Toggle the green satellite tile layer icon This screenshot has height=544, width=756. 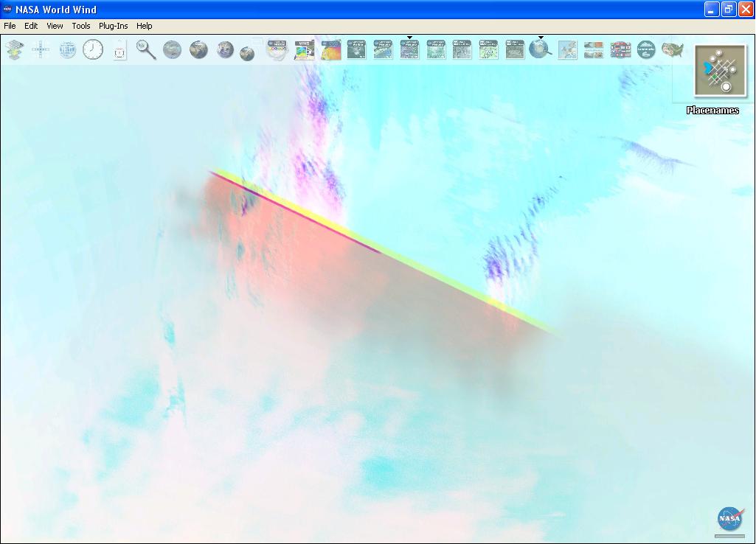(x=436, y=49)
